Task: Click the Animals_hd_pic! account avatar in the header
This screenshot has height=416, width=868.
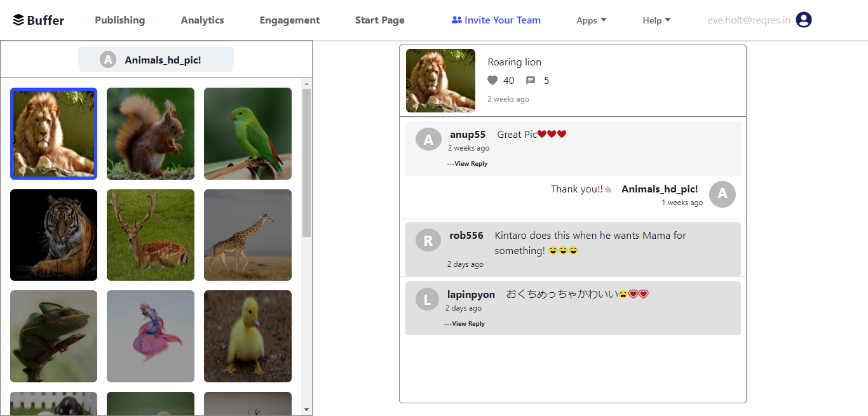Action: pyautogui.click(x=108, y=60)
